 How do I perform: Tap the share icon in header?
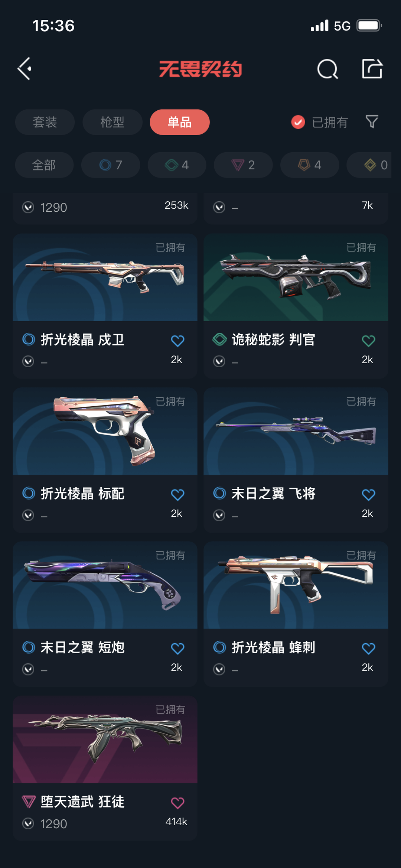[372, 69]
